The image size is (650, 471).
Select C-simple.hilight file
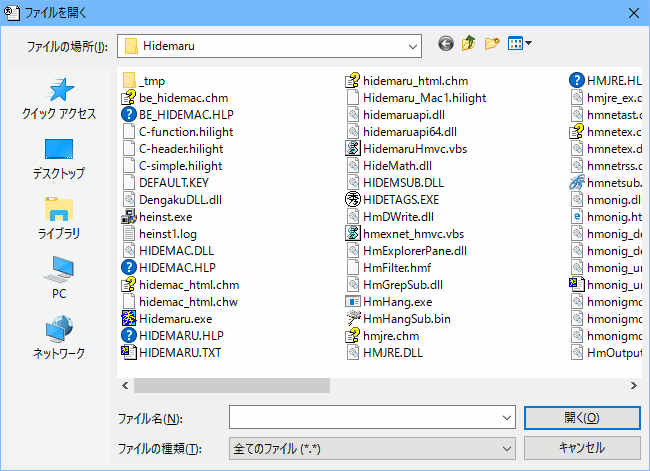[172, 165]
